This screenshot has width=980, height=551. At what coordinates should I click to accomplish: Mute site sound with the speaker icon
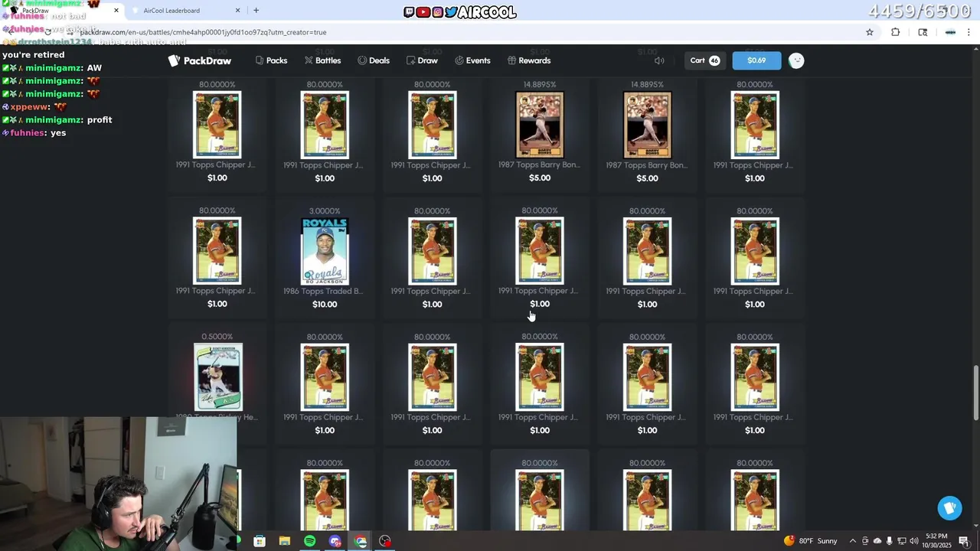pyautogui.click(x=659, y=60)
